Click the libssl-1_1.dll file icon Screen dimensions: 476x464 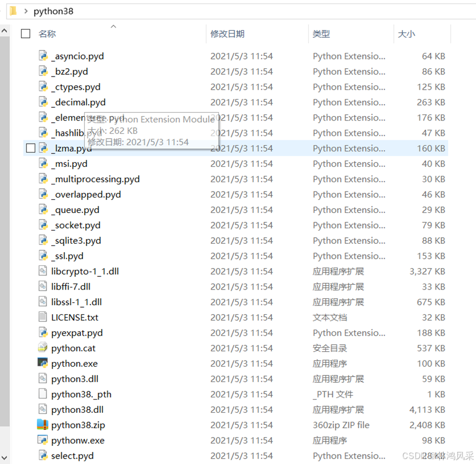point(43,302)
